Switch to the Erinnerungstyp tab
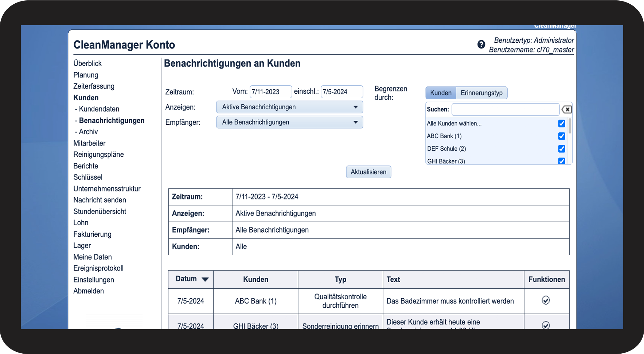 pos(481,93)
